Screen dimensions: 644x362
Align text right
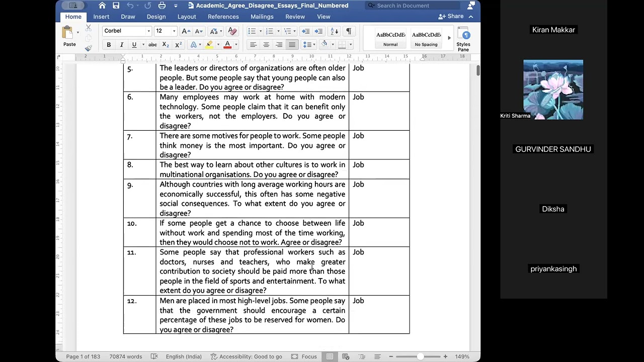(x=279, y=45)
